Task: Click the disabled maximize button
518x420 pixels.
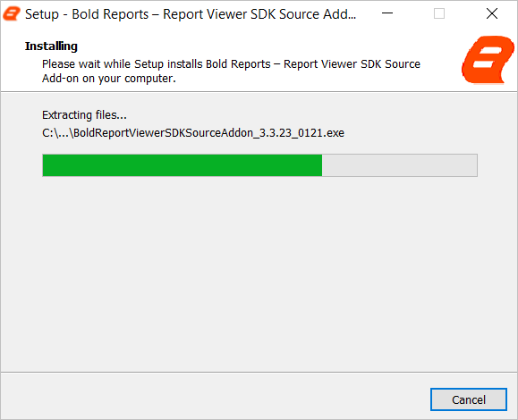Action: click(x=439, y=13)
